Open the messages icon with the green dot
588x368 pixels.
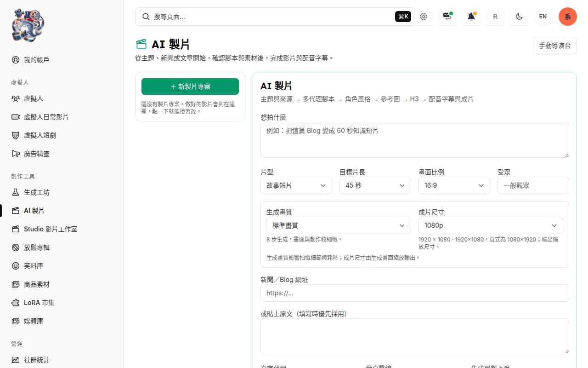click(447, 17)
